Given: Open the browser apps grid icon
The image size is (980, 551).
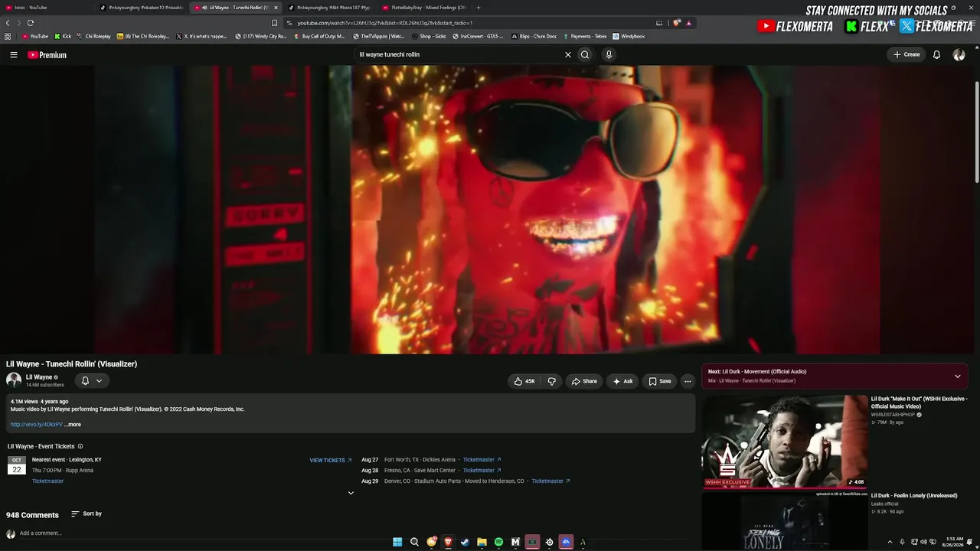Looking at the screenshot, I should (8, 36).
